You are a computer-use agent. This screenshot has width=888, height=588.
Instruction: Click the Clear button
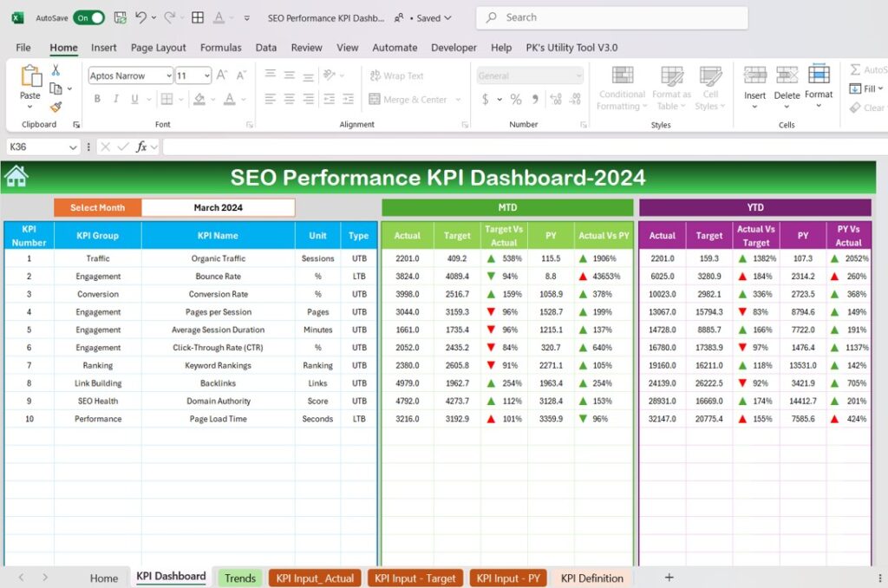[x=867, y=107]
